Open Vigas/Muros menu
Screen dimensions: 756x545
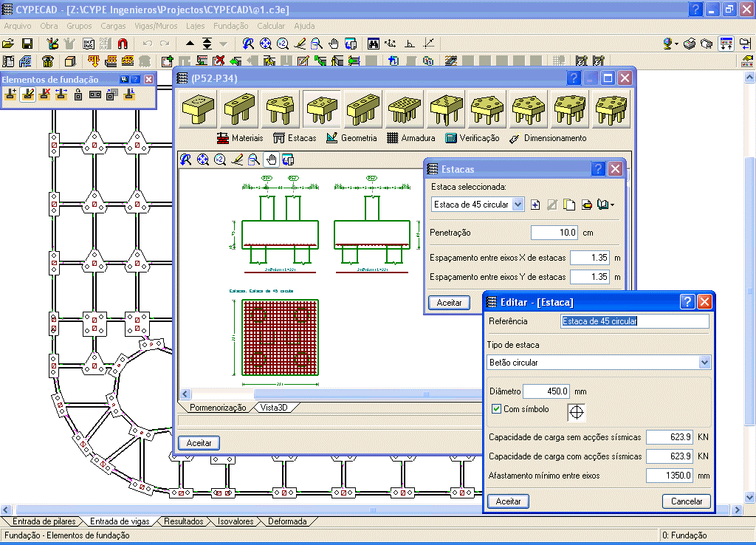(156, 26)
